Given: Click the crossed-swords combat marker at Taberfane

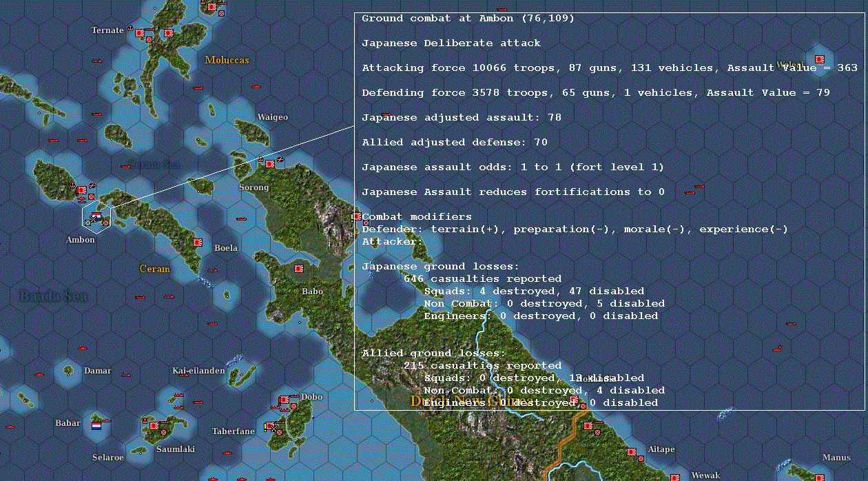Looking at the screenshot, I should point(273,429).
